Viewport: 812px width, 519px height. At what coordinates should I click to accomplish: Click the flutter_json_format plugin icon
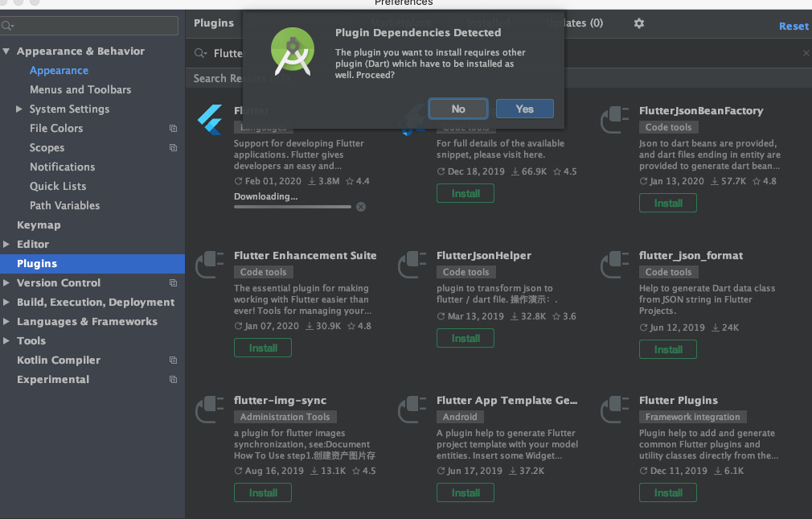[614, 265]
